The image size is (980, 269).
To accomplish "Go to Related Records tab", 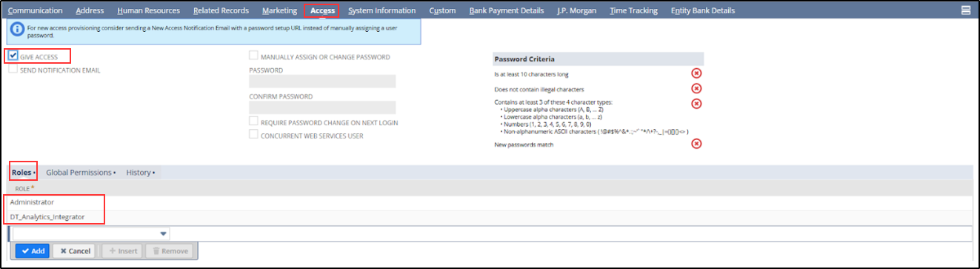I will pos(221,10).
